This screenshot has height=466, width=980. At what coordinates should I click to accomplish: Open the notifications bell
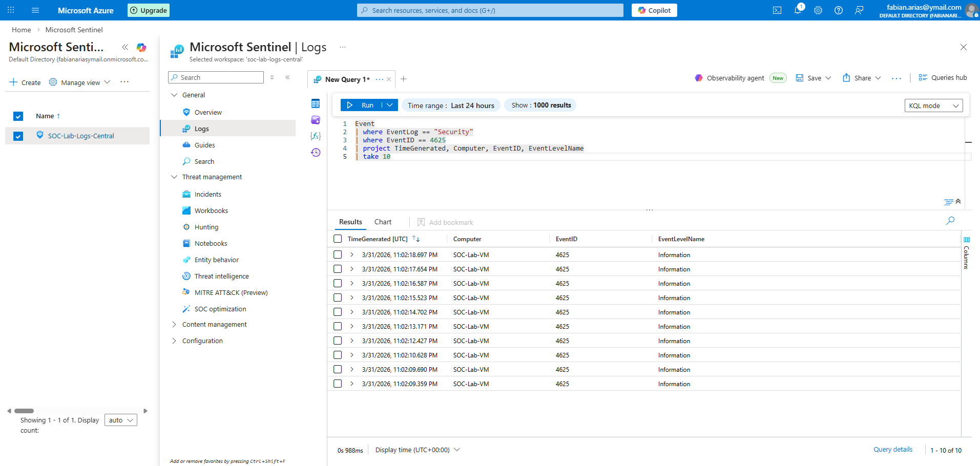798,10
